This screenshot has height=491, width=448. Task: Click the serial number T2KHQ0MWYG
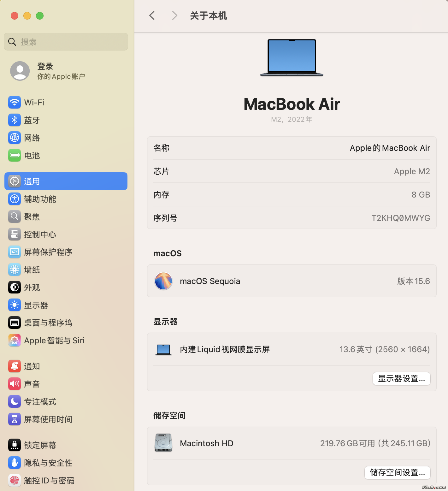401,218
